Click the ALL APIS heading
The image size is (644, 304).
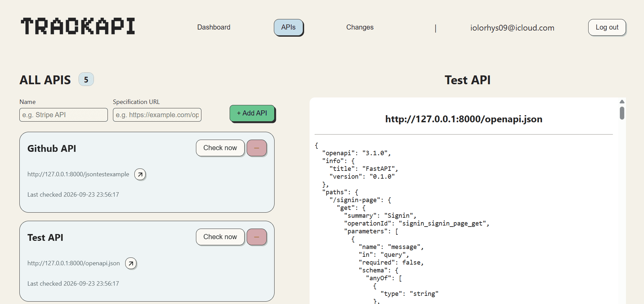coord(45,80)
